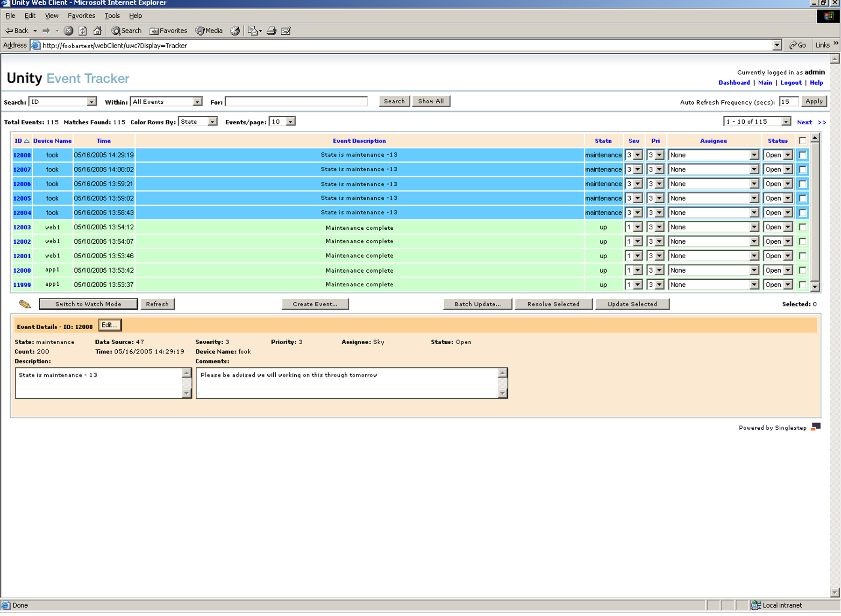Go to browser Home page icon
The image size is (841, 616).
[97, 31]
